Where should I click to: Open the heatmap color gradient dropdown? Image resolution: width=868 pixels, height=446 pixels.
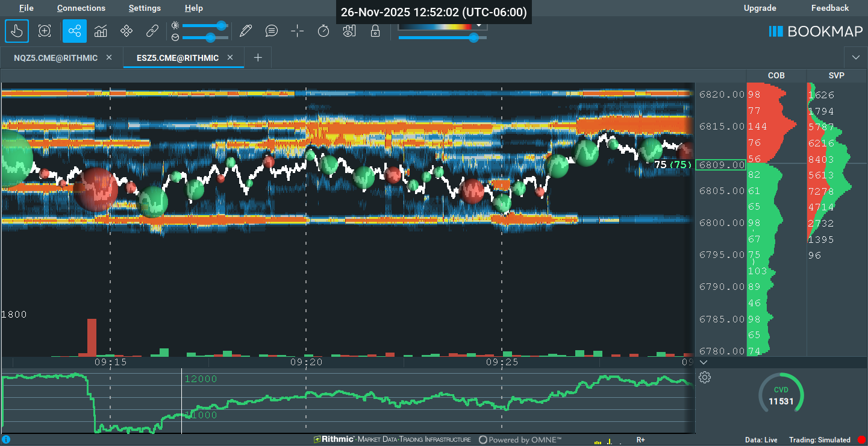pyautogui.click(x=479, y=26)
